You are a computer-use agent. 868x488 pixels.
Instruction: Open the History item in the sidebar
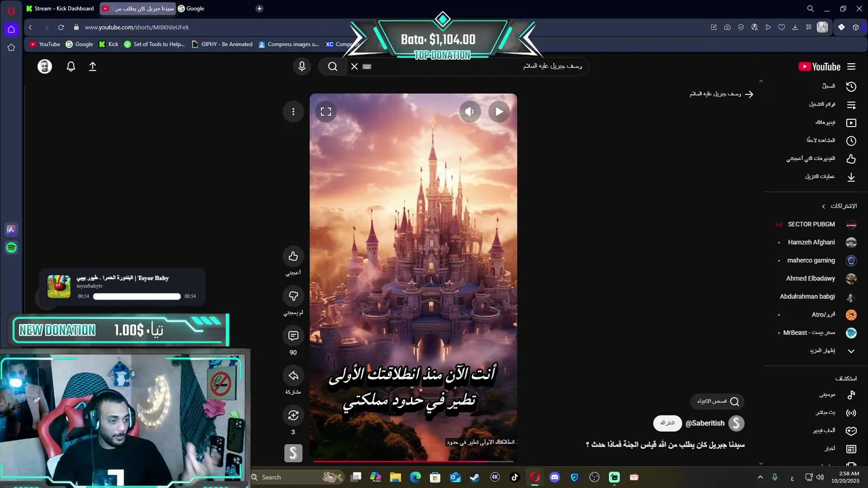839,86
